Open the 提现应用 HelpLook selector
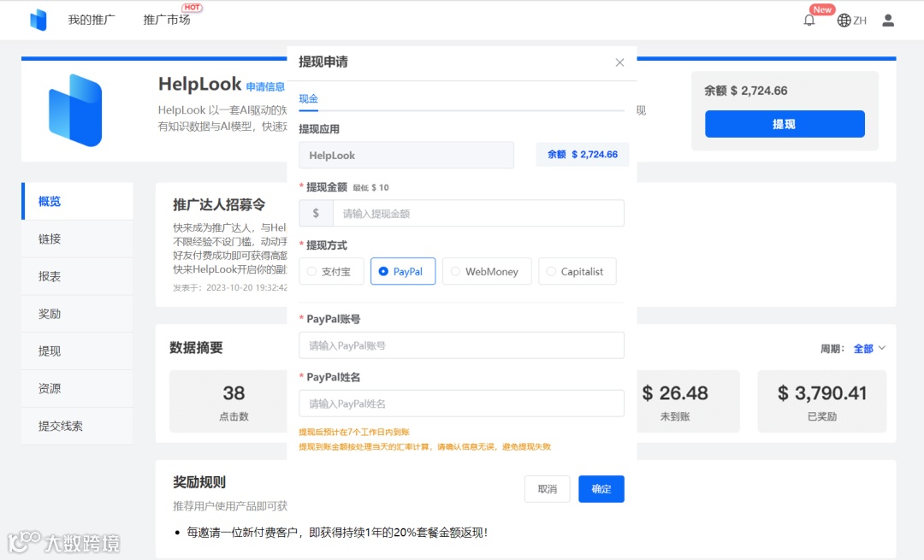The width and height of the screenshot is (924, 560). (x=406, y=155)
